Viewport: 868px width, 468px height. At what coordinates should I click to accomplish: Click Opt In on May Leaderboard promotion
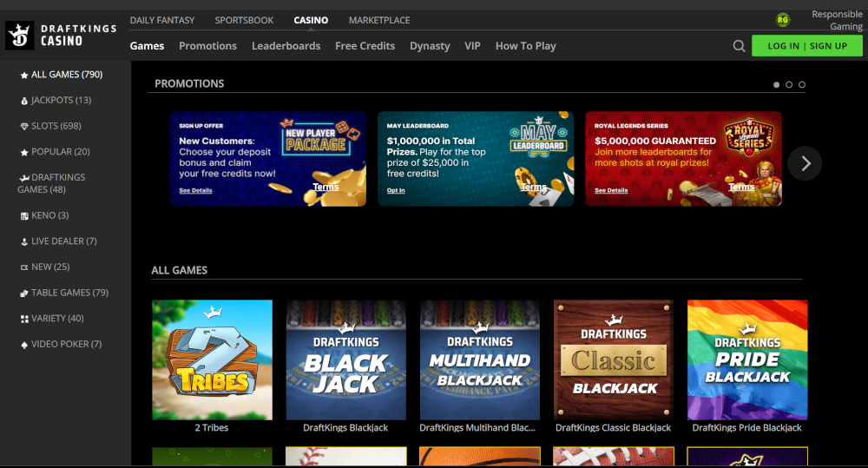pyautogui.click(x=396, y=190)
